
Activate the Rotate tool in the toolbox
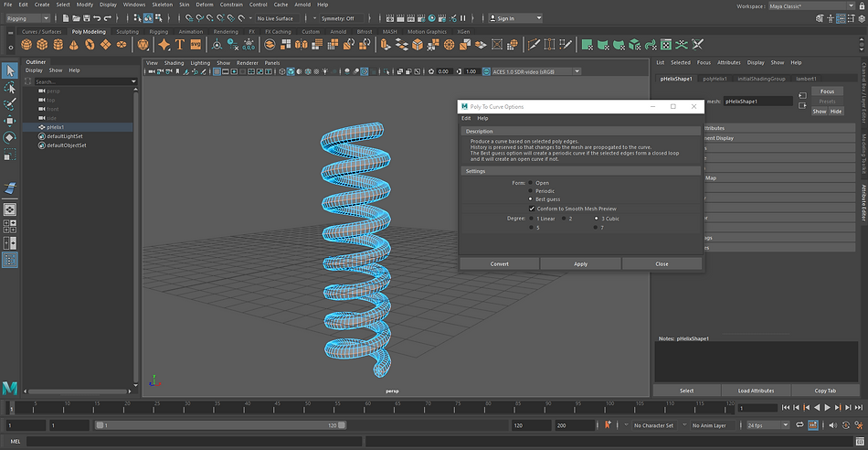point(10,137)
